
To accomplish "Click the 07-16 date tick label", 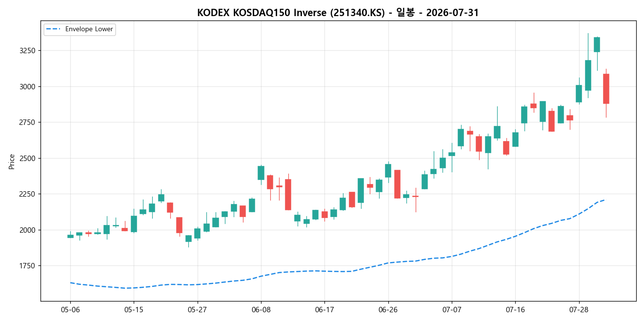I will (x=515, y=310).
